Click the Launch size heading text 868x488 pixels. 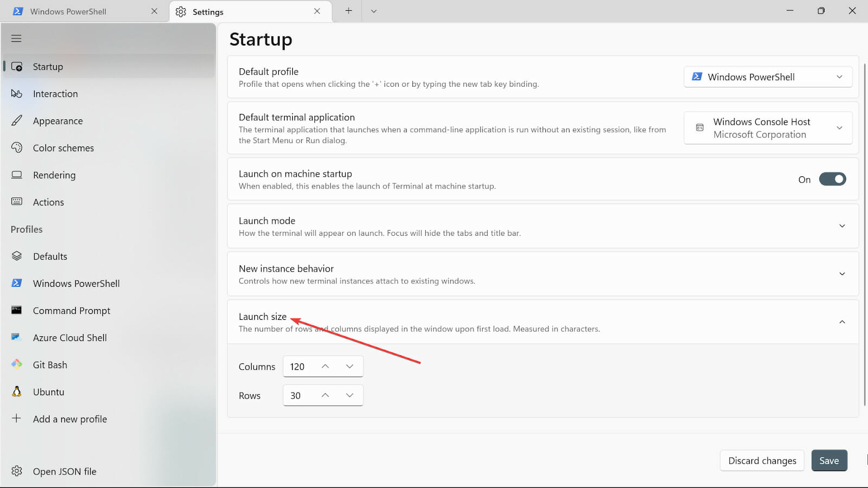[263, 317]
